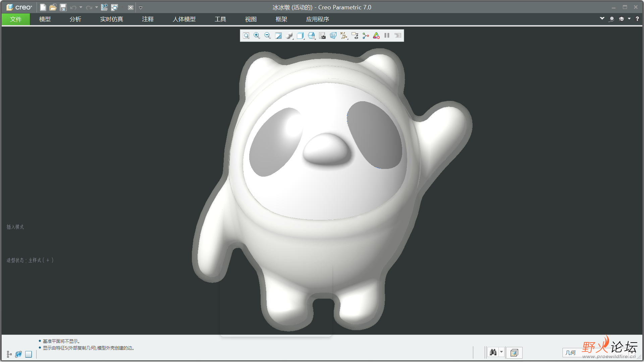Open the 应用程序 tab
The image size is (644, 362).
pos(318,19)
